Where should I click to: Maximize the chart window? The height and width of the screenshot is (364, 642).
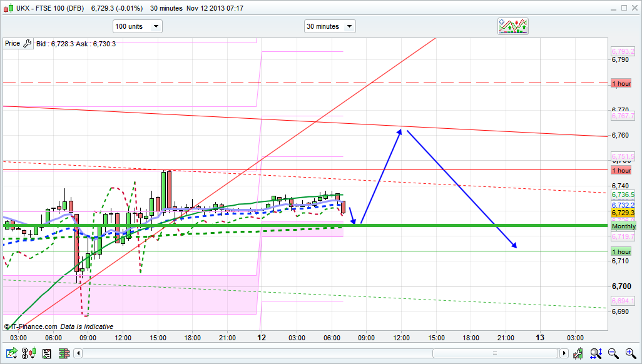(623, 8)
